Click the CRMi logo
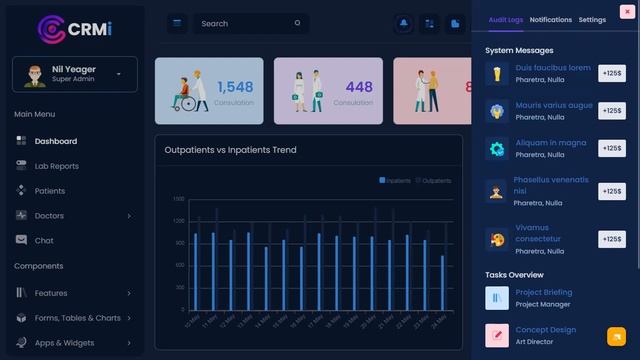Screen dimensions: 640x360 pyautogui.click(x=75, y=29)
